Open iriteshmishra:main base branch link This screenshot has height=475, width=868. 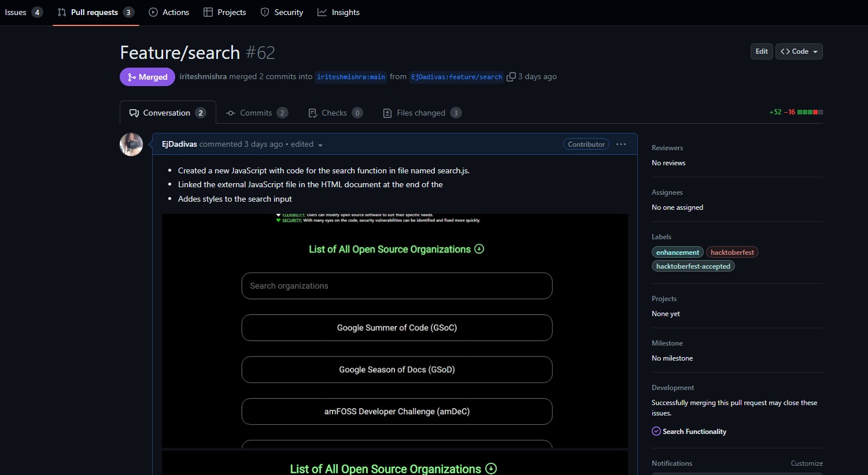(351, 77)
